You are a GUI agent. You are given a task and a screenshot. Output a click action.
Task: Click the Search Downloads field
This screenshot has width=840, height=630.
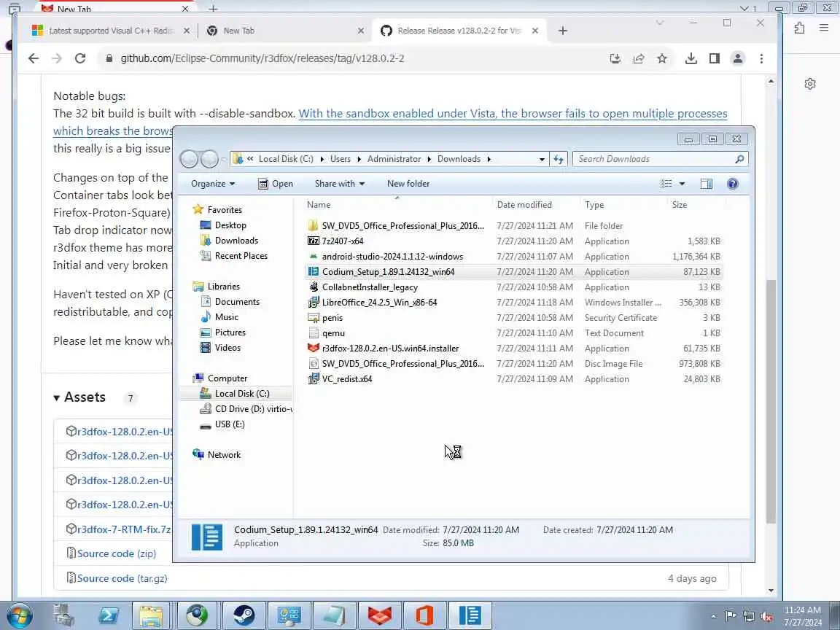(660, 159)
